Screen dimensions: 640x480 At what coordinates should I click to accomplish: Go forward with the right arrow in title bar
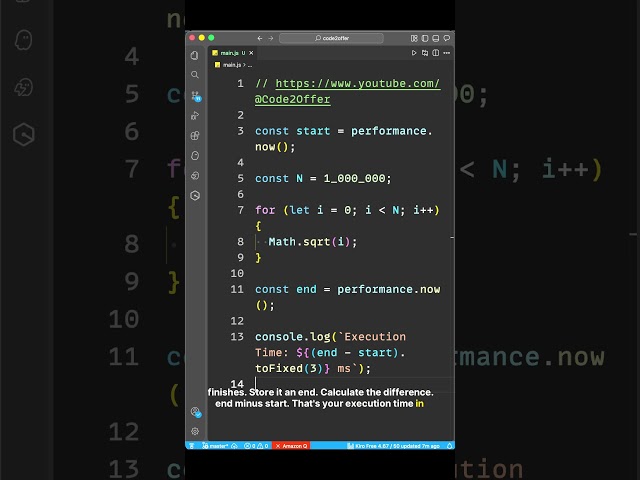(270, 38)
